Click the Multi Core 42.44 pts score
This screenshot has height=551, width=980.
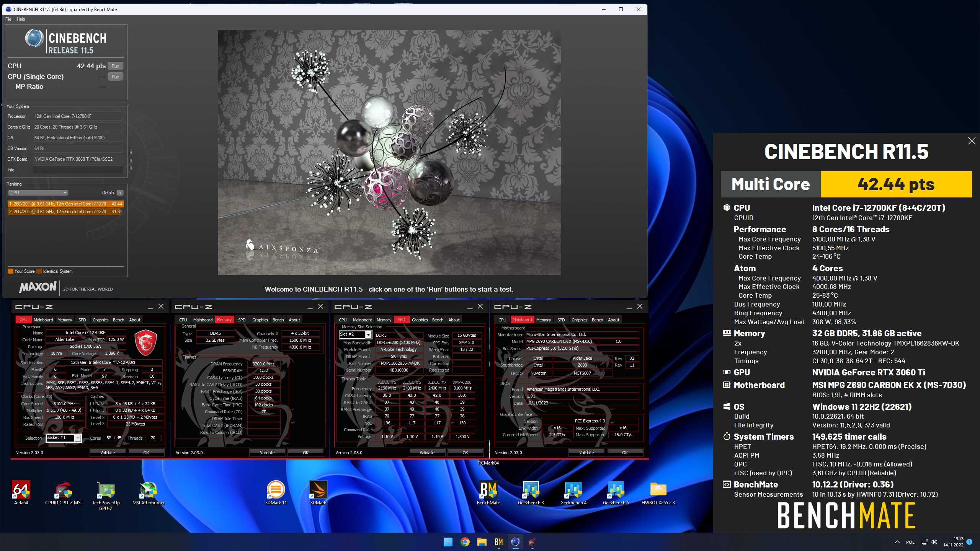tap(896, 184)
